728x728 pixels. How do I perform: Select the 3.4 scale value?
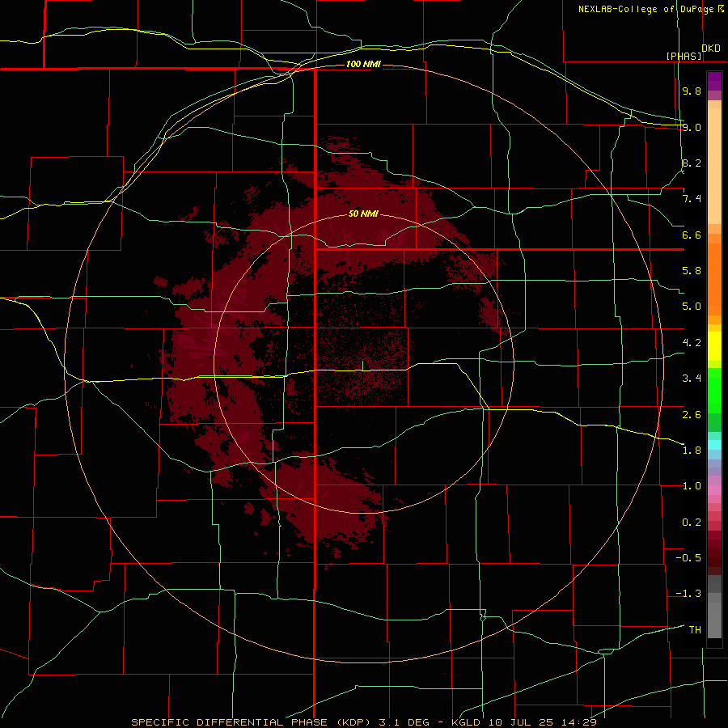(692, 379)
